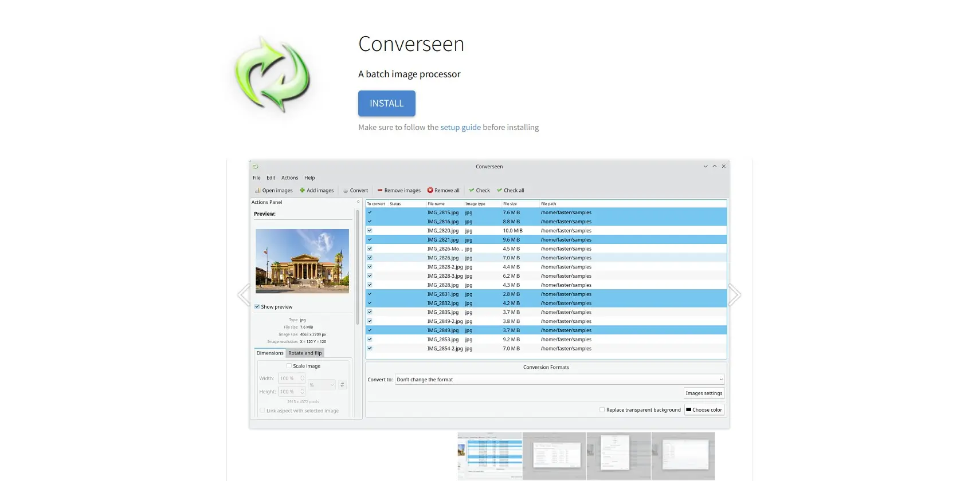This screenshot has height=481, width=980.
Task: Enable Replace transparent background checkbox
Action: (602, 410)
